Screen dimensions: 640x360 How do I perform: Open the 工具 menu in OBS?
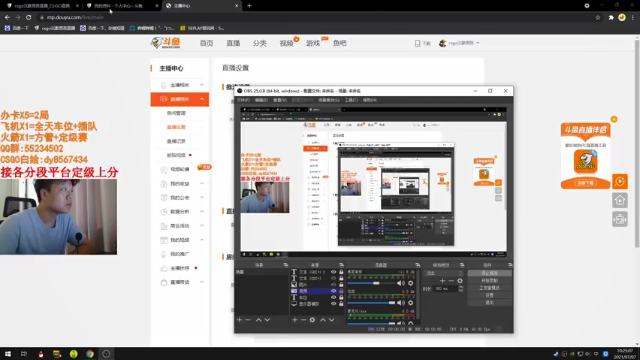click(x=351, y=100)
